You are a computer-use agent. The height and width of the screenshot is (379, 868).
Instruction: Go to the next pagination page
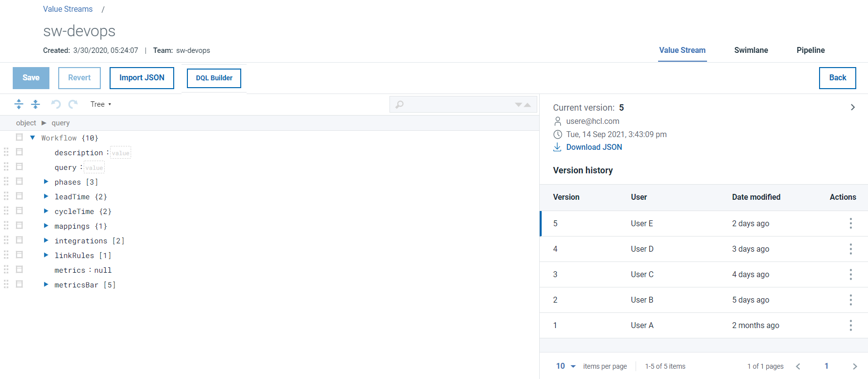click(x=855, y=366)
